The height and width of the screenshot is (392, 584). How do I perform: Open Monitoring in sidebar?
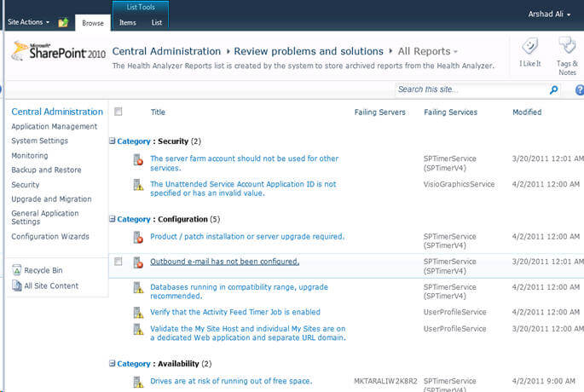(30, 156)
